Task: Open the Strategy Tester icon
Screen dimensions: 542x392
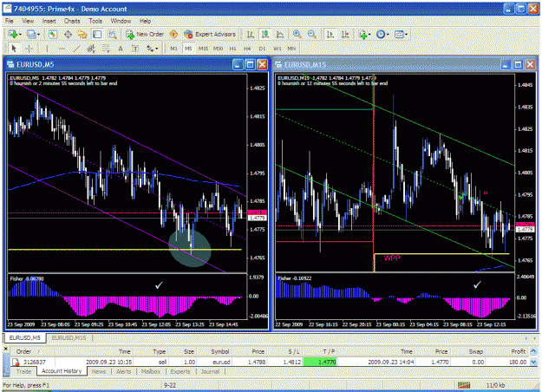Action: (112, 34)
